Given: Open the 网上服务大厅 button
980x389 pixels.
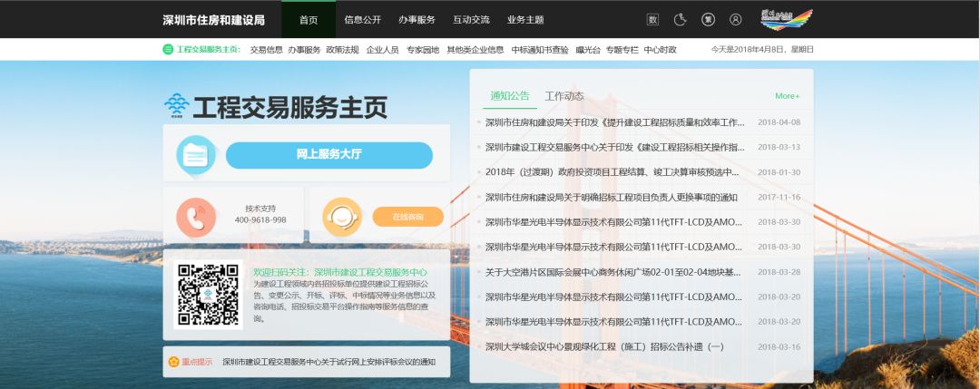Looking at the screenshot, I should [328, 155].
